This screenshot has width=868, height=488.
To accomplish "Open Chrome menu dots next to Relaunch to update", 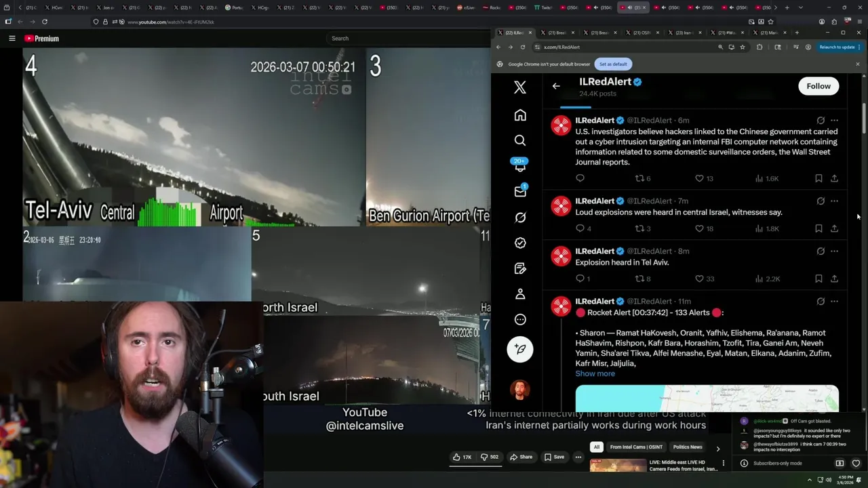I will pos(860,47).
